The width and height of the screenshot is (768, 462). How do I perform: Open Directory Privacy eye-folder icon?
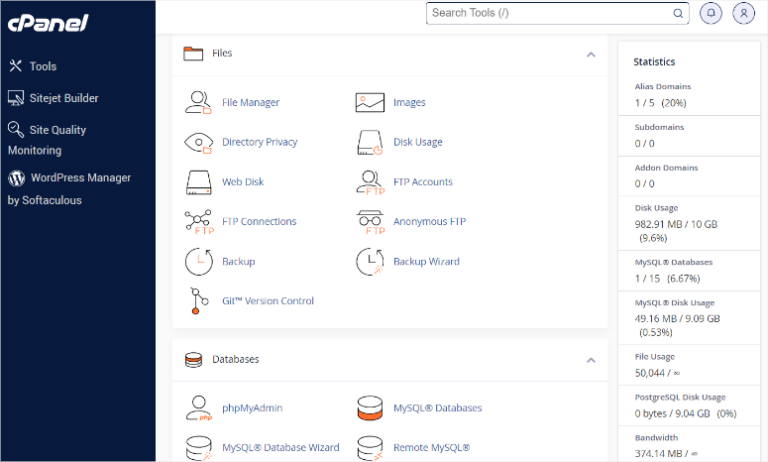199,142
